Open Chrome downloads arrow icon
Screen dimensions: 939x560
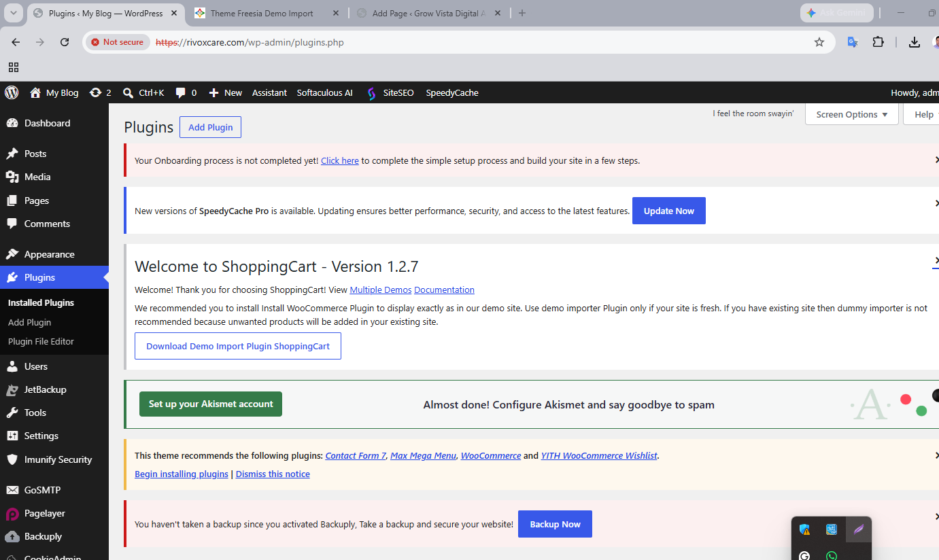click(x=915, y=42)
